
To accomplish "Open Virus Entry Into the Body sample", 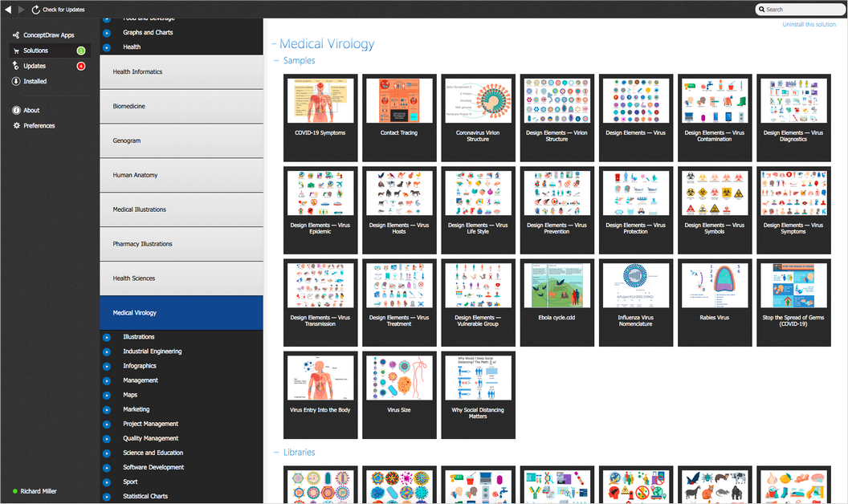I will [320, 396].
